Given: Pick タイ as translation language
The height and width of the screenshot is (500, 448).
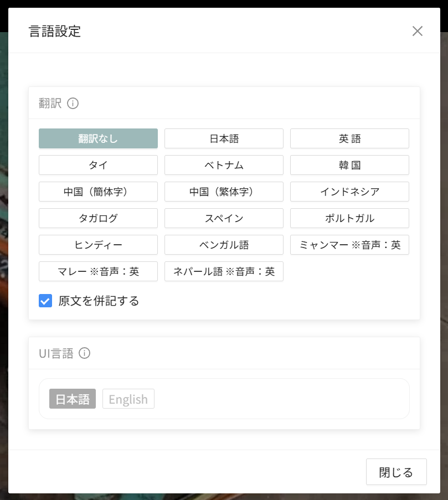Looking at the screenshot, I should coord(98,165).
